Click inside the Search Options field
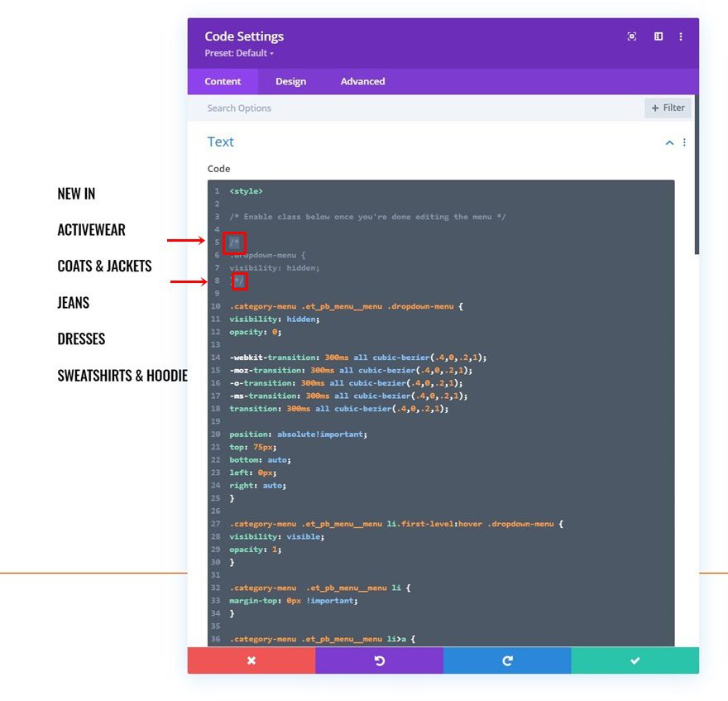This screenshot has height=701, width=728. [331, 108]
